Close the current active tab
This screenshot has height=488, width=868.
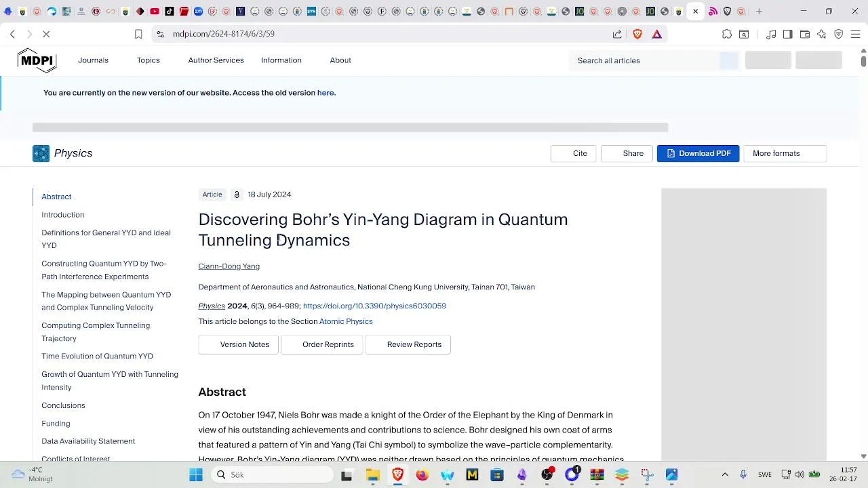(695, 12)
